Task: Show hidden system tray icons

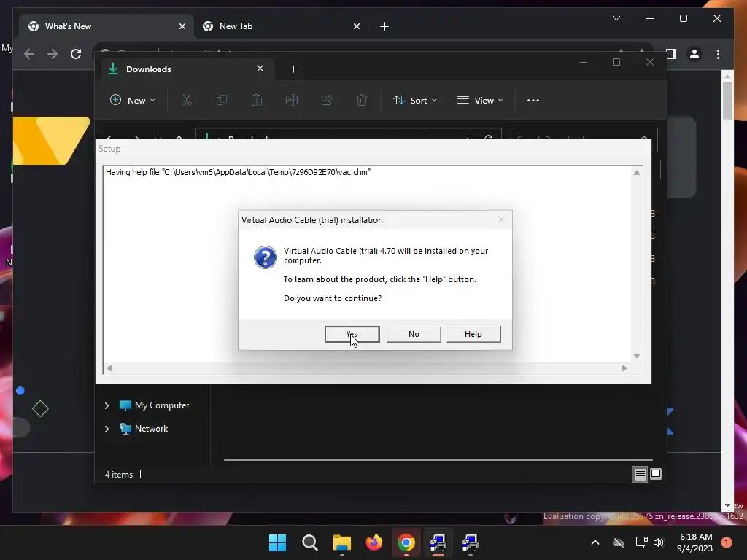Action: 595,542
